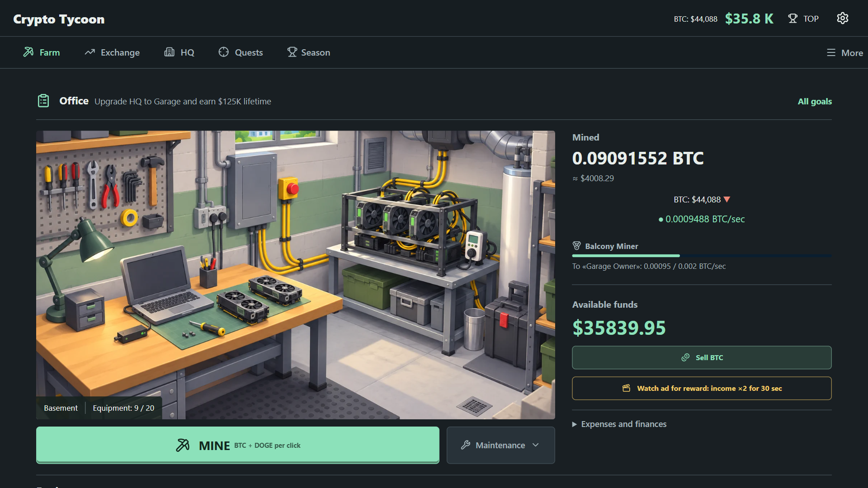Click the Garage Owner progress bar
Image resolution: width=868 pixels, height=488 pixels.
[702, 256]
